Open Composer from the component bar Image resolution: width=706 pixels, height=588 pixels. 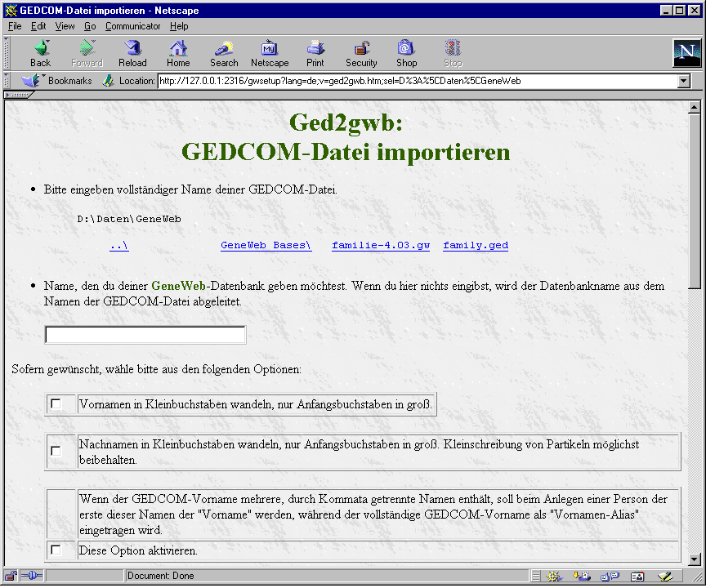[665, 577]
